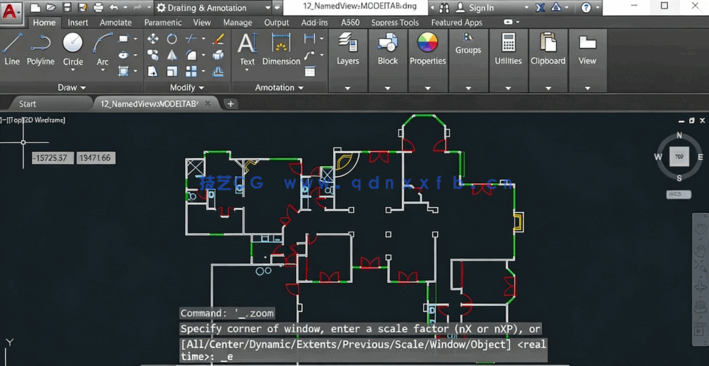Select the Fillet tool in Modify panel
The width and height of the screenshot is (709, 366).
point(191,55)
